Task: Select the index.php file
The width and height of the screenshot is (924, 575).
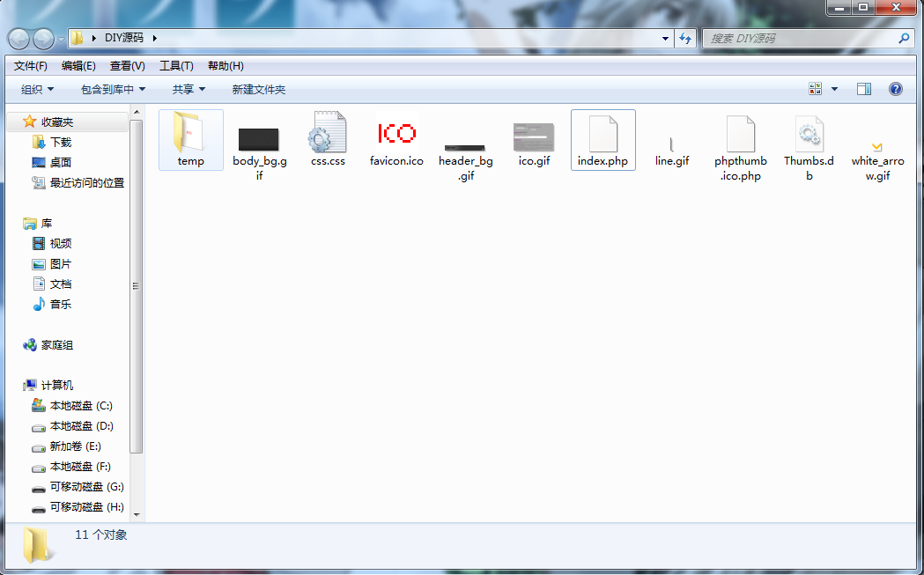Action: point(602,139)
